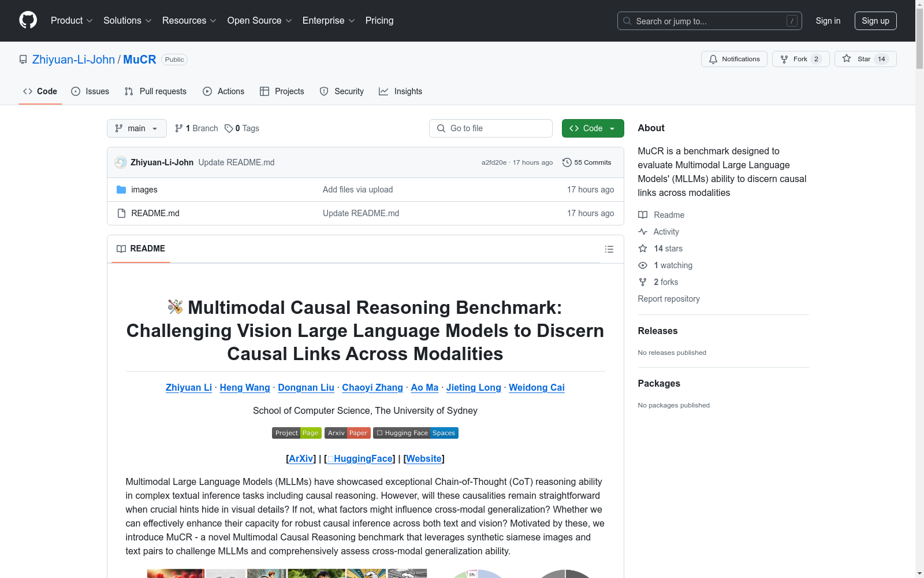Open the Open Source dropdown
924x578 pixels.
(x=260, y=21)
